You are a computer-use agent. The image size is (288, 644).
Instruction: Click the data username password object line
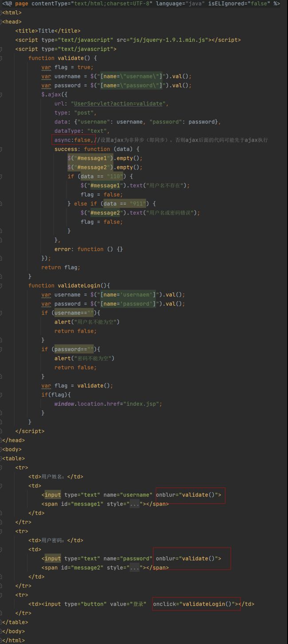click(138, 122)
